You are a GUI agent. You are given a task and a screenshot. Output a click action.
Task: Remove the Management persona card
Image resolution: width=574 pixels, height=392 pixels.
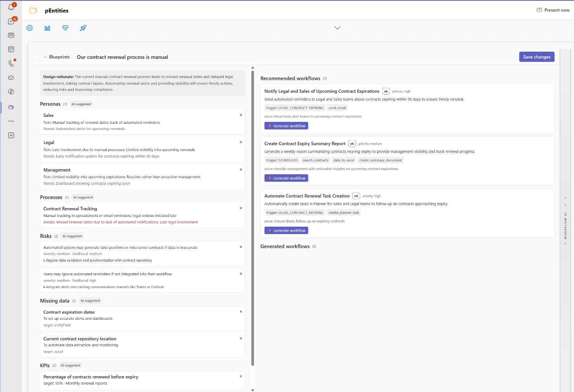(x=241, y=170)
